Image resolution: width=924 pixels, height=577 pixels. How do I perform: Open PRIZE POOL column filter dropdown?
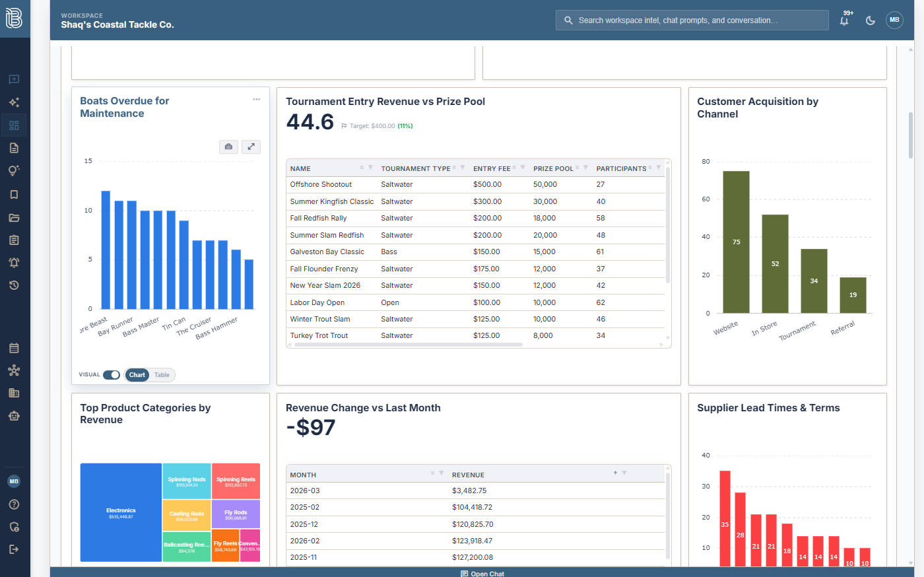(585, 168)
